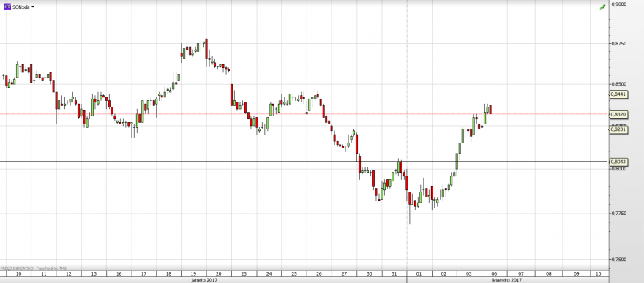Click date 12 on the time axis

[69, 273]
